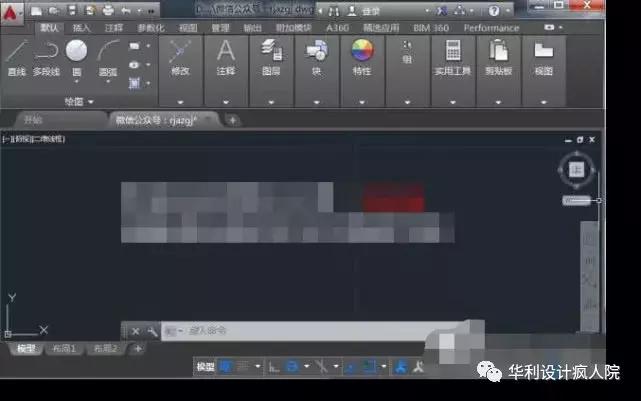Click the Help question mark icon
The width and height of the screenshot is (641, 401).
click(494, 11)
